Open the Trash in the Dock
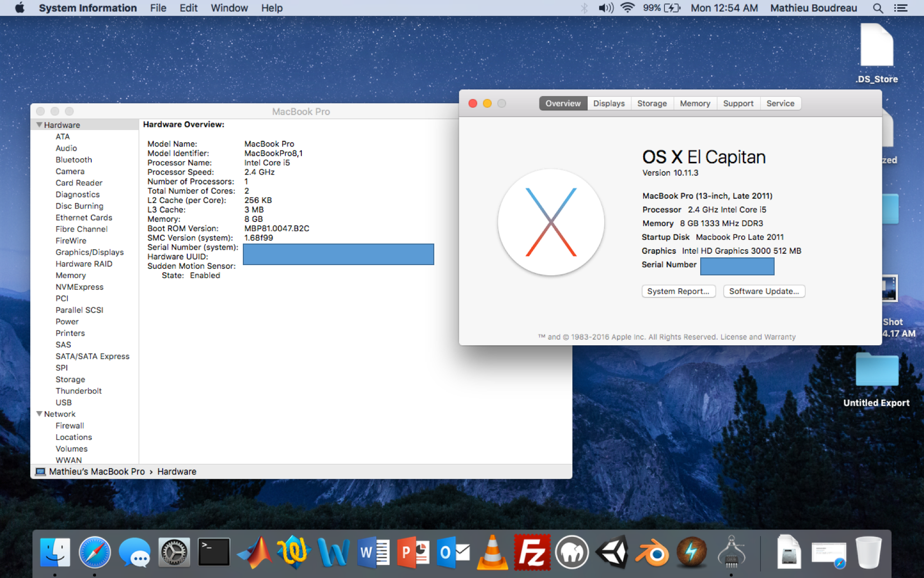The width and height of the screenshot is (924, 578). pos(869,552)
